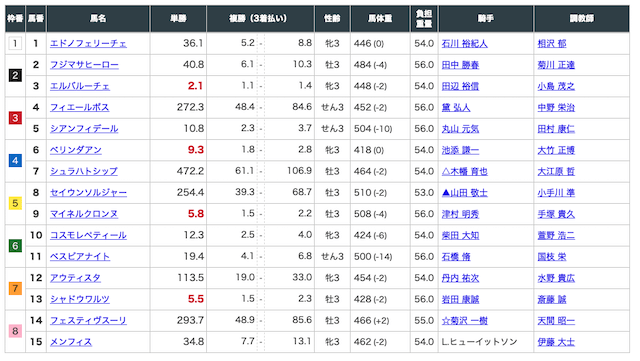Open trainer link 相沢 郁
This screenshot has width=640, height=361.
[x=552, y=43]
